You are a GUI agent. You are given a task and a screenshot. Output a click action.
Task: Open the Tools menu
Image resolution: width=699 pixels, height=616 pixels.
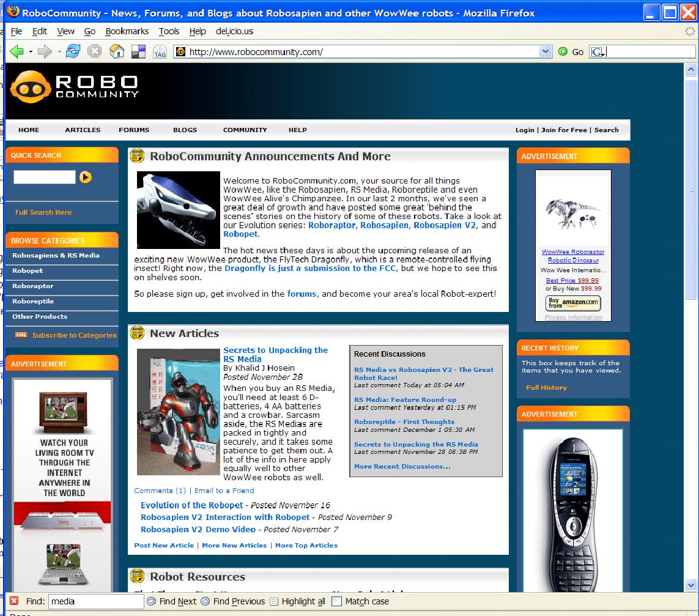(169, 31)
